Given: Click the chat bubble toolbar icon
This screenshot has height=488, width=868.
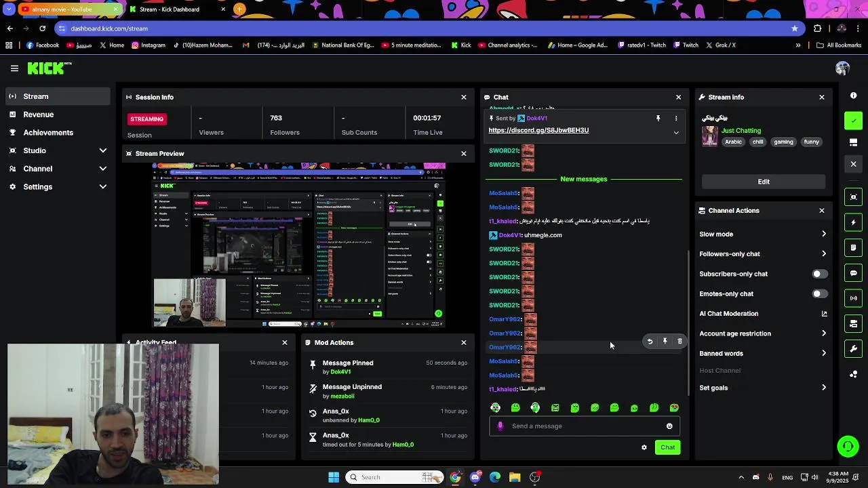Looking at the screenshot, I should click(x=853, y=273).
